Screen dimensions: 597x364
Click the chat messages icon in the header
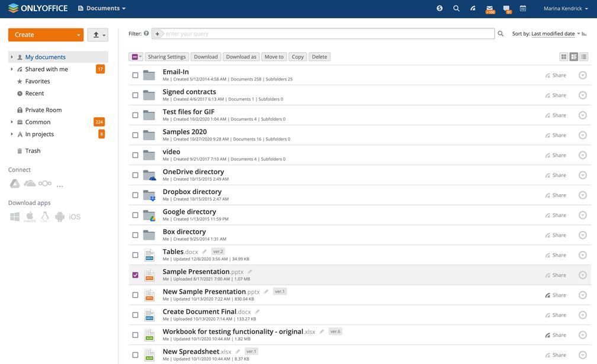tap(506, 8)
